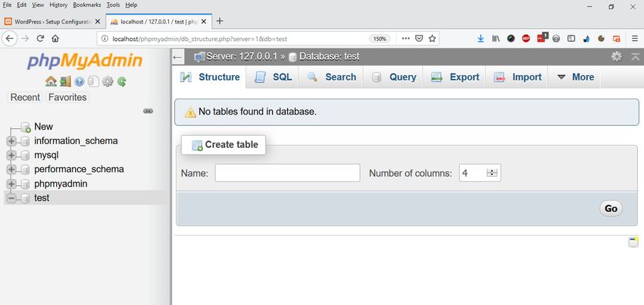This screenshot has height=305, width=644.
Task: Open the SQL tab
Action: 273,77
